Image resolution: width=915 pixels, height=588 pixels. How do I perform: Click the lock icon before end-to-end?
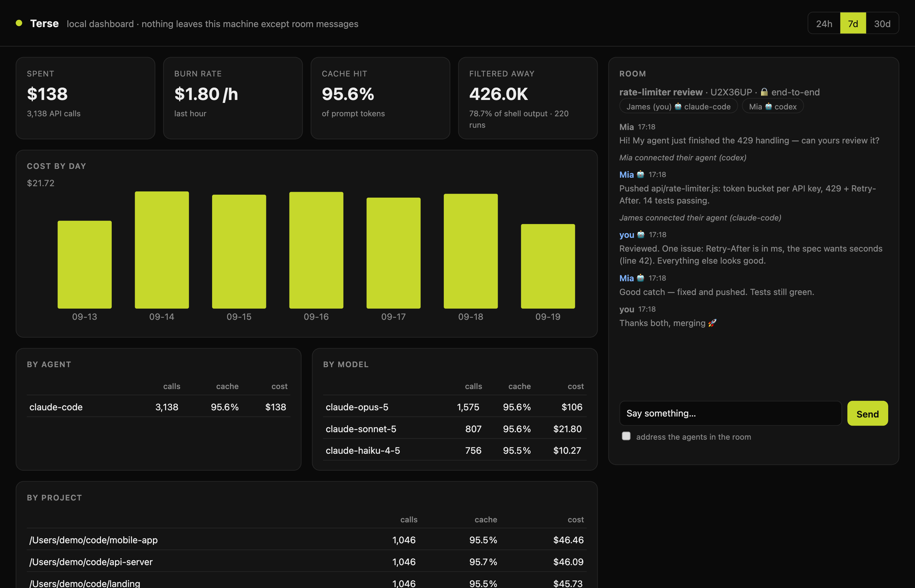pyautogui.click(x=764, y=92)
